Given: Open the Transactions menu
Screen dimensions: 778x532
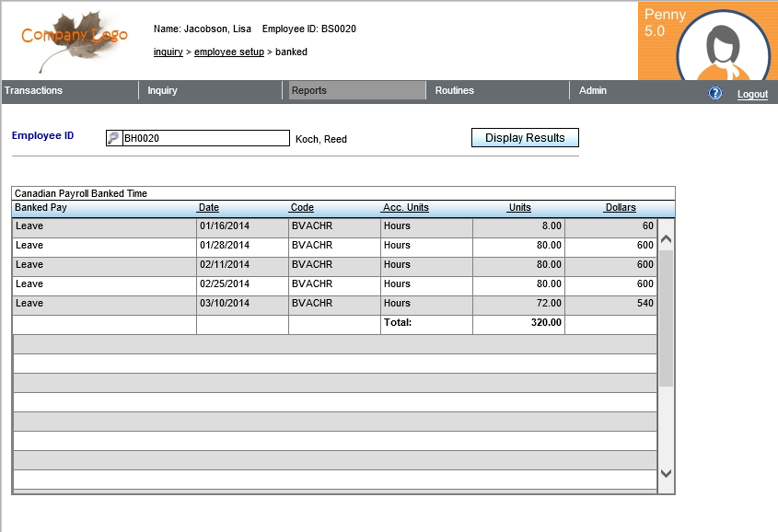Looking at the screenshot, I should pyautogui.click(x=34, y=90).
